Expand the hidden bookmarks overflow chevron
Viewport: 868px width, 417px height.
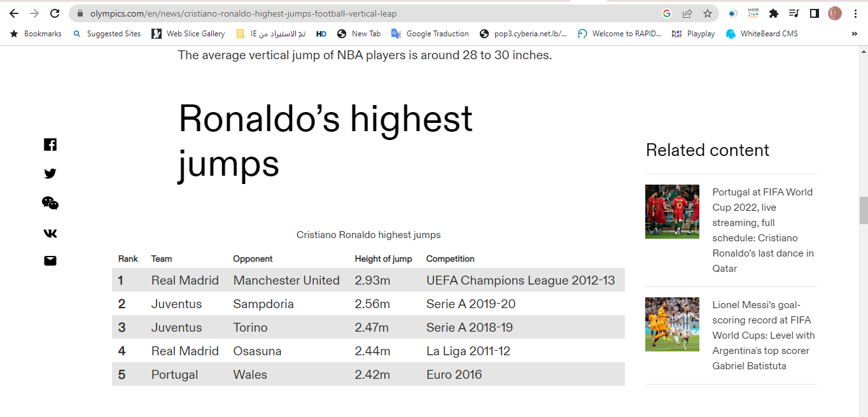tap(854, 34)
